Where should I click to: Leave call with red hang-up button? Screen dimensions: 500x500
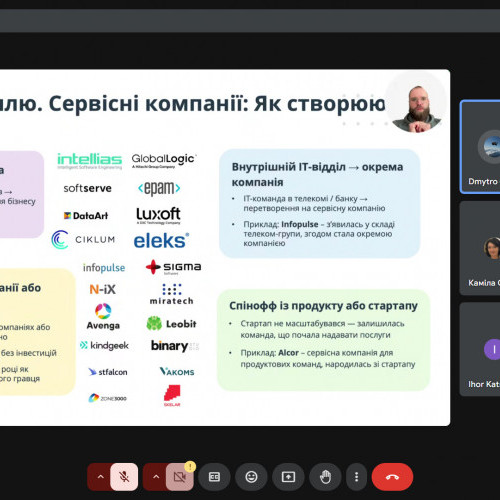tap(392, 477)
